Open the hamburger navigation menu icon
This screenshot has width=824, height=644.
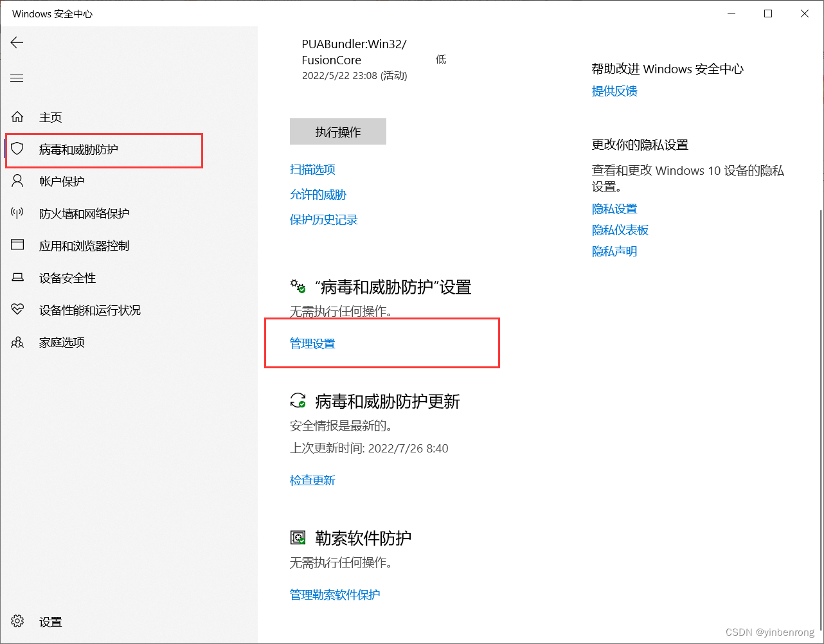pos(17,78)
